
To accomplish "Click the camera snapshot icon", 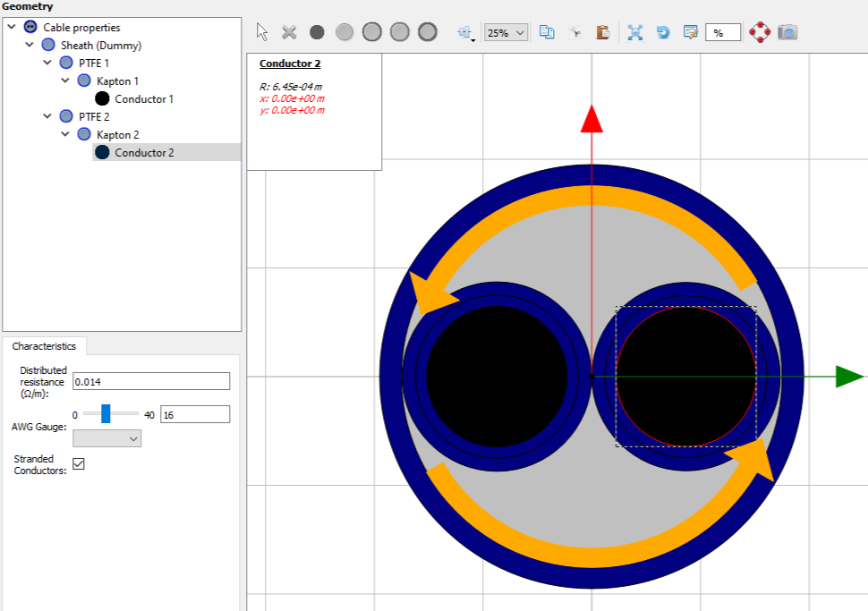I will [787, 32].
